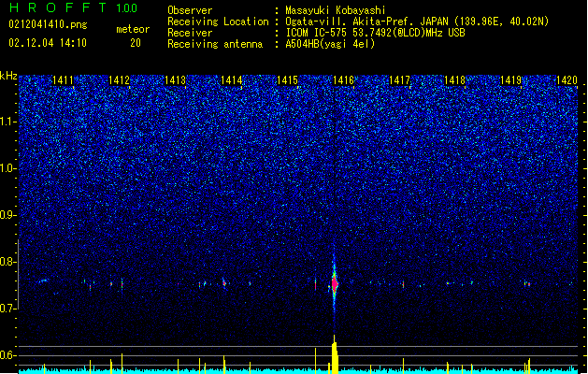Click the 1.0 frequency axis label
588x374 pixels.
[x=7, y=168]
